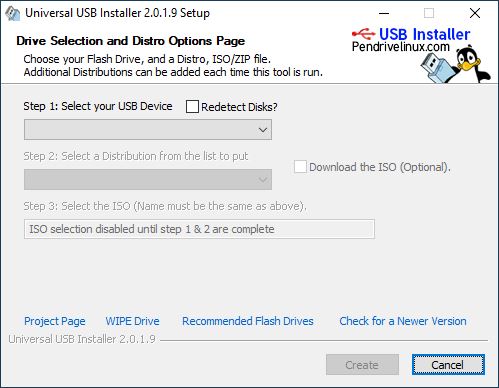Open the Step 1 USB Device dropdown
499x388 pixels.
point(148,130)
